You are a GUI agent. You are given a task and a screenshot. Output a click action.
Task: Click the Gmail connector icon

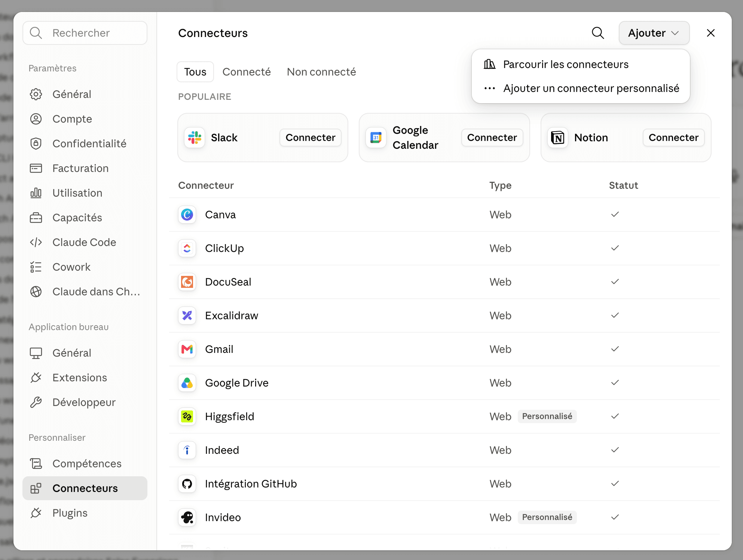187,349
